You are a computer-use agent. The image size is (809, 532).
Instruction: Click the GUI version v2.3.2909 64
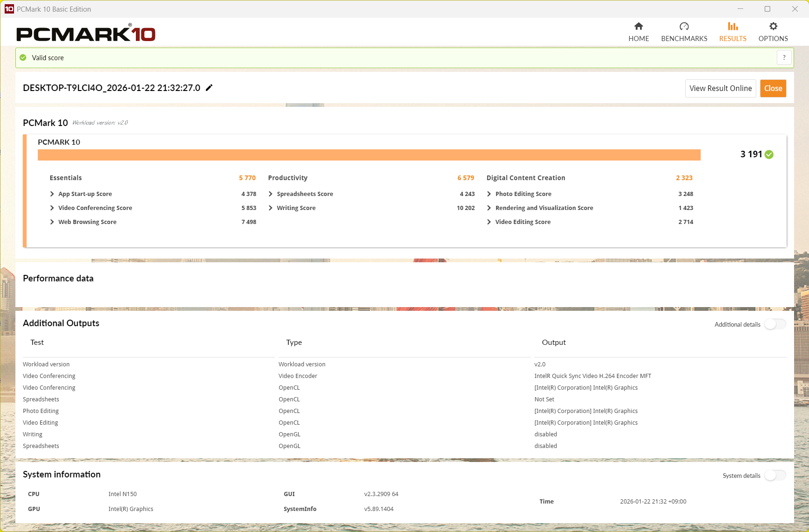[381, 494]
